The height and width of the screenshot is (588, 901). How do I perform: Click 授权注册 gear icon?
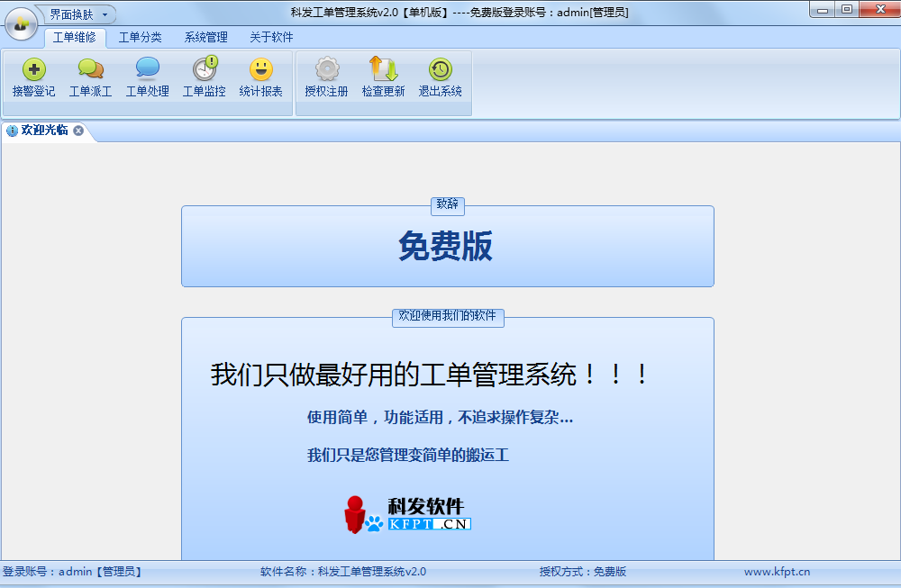tap(327, 69)
